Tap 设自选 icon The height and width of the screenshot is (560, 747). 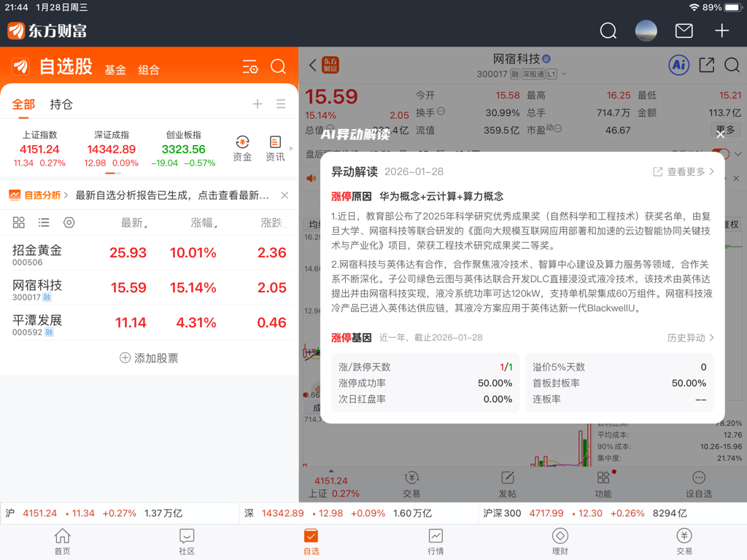698,485
